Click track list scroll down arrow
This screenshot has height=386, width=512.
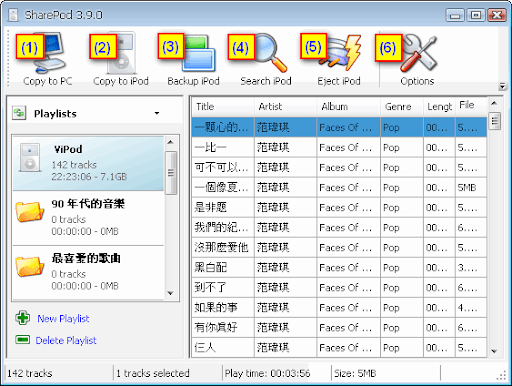pos(494,351)
